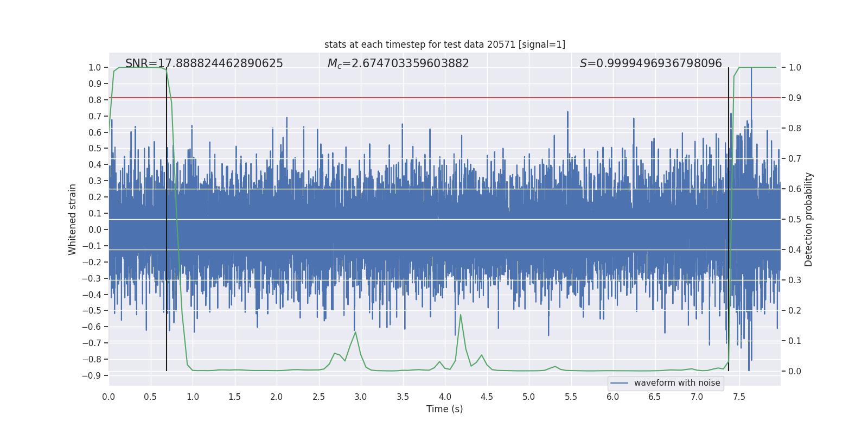
Task: Select the x-axis tick label 0.0
Action: [108, 397]
